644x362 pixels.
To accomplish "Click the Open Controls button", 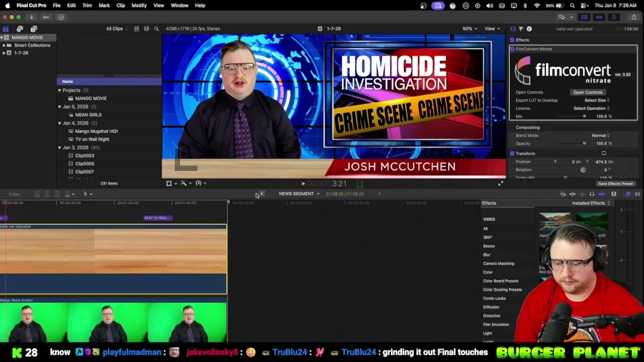I will click(x=588, y=93).
